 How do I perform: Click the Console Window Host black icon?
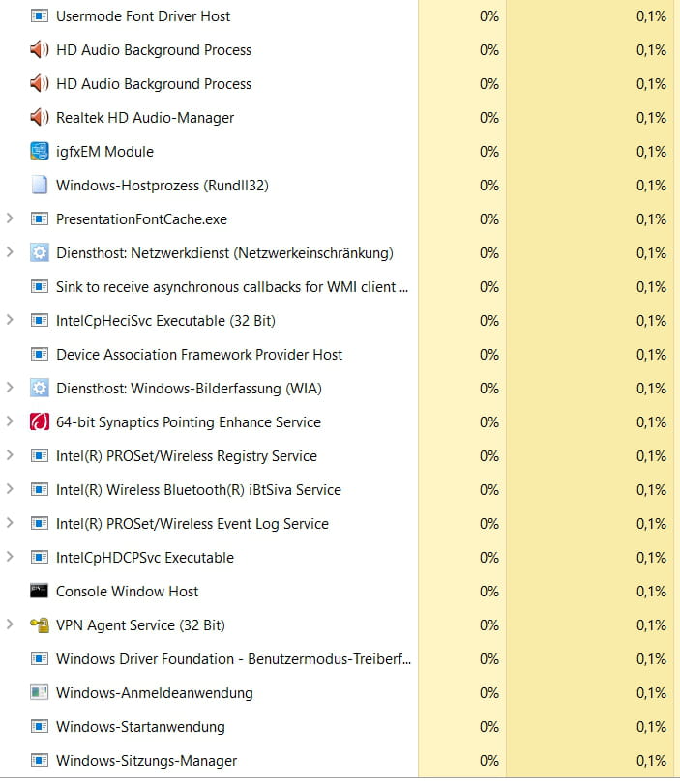click(39, 591)
